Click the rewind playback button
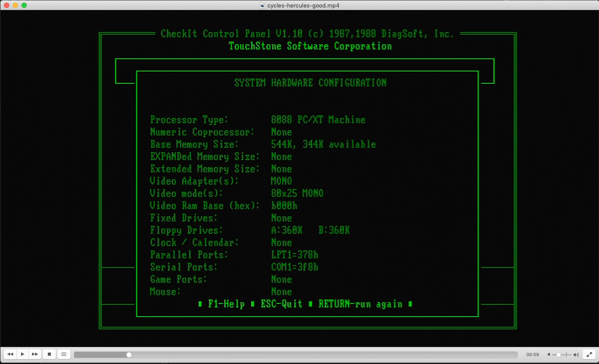599x364 pixels. tap(10, 354)
